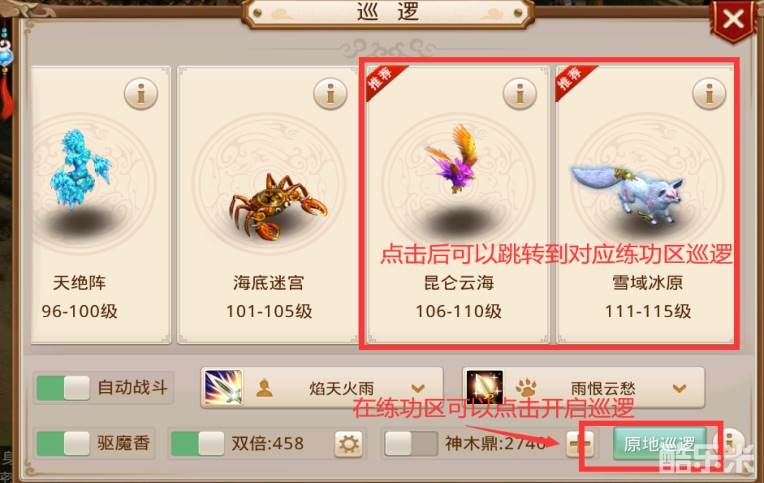Choose the 海底迷宫 101-105级 card
Screen dimensions: 764x483
[x=268, y=205]
